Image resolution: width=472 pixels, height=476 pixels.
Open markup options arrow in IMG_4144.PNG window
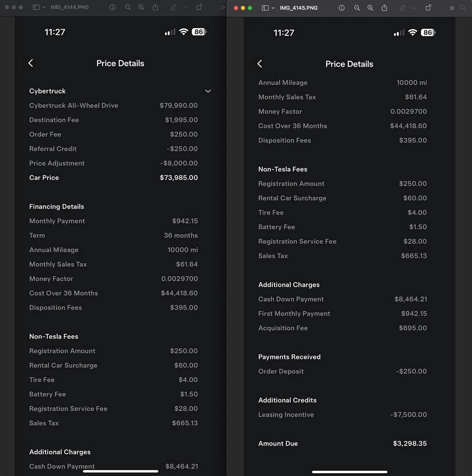[185, 7]
